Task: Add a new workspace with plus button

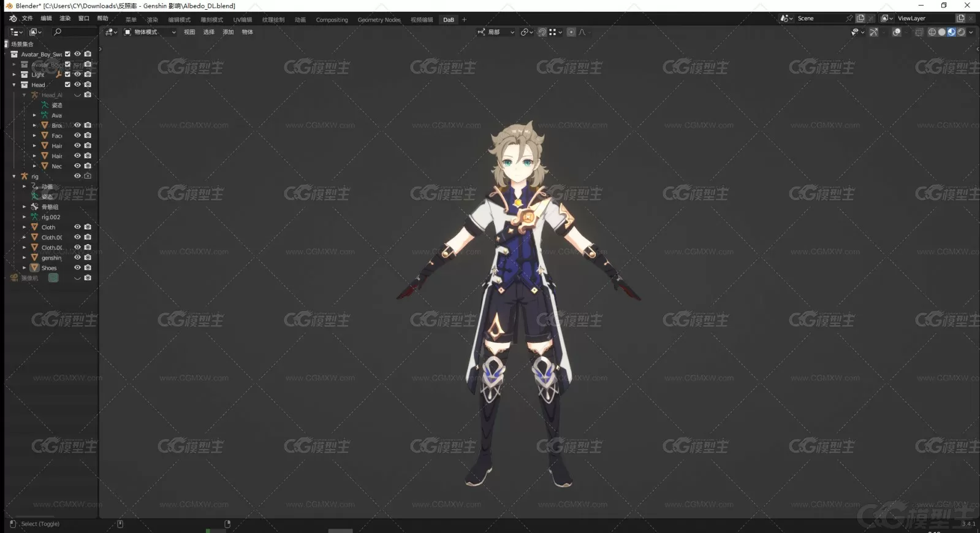Action: pyautogui.click(x=464, y=20)
